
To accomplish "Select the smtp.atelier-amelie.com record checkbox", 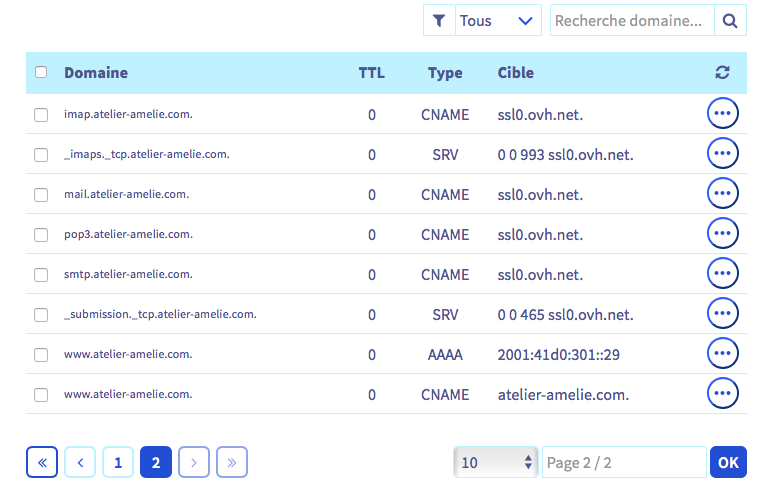I will point(41,275).
